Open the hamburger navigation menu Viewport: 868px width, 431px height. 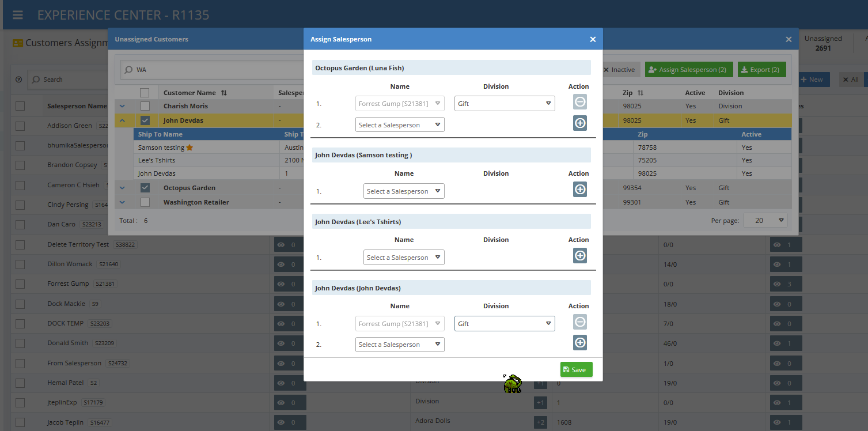tap(18, 15)
